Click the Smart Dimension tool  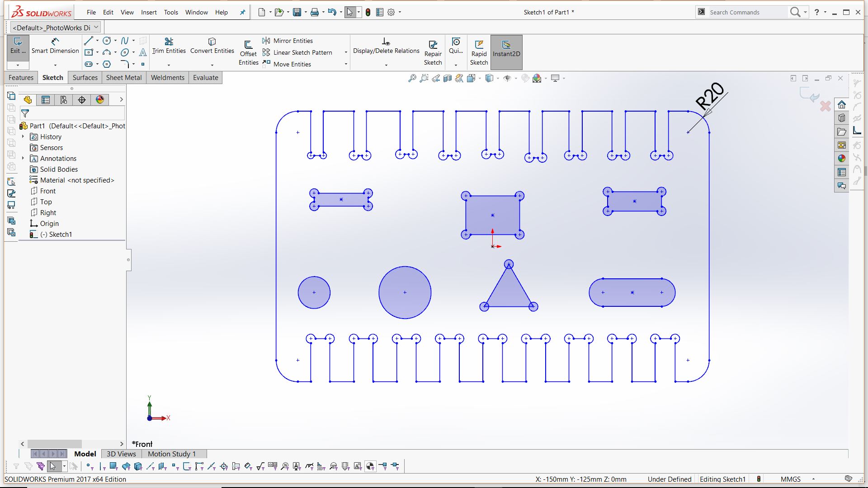pos(55,46)
